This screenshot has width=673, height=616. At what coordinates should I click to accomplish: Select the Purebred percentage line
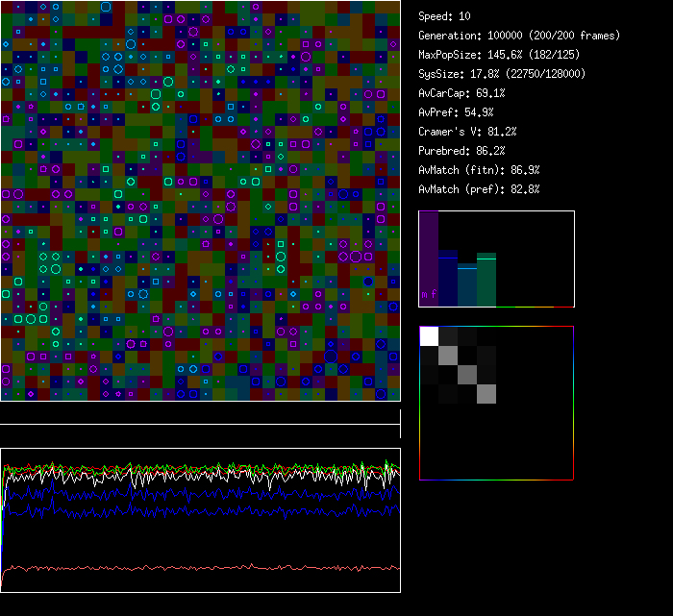(x=462, y=151)
